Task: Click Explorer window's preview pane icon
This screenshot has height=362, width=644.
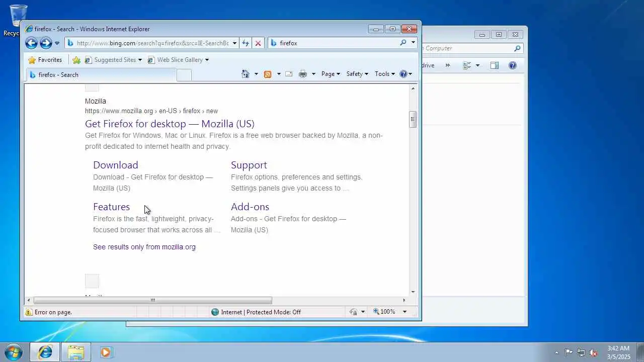Action: click(495, 65)
